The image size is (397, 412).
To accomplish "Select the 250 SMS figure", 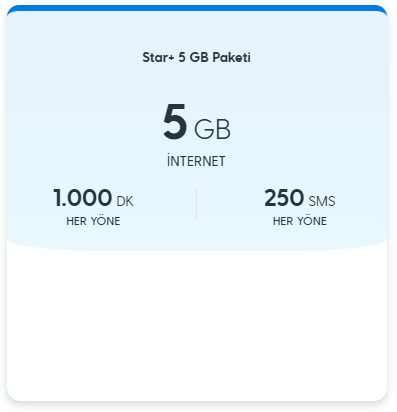I will click(x=284, y=198).
